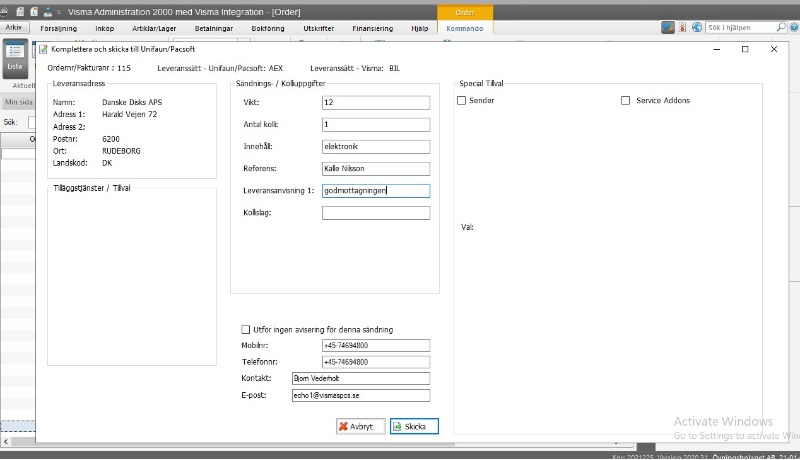Select the Order contextual tab header
The image size is (800, 460).
[465, 12]
